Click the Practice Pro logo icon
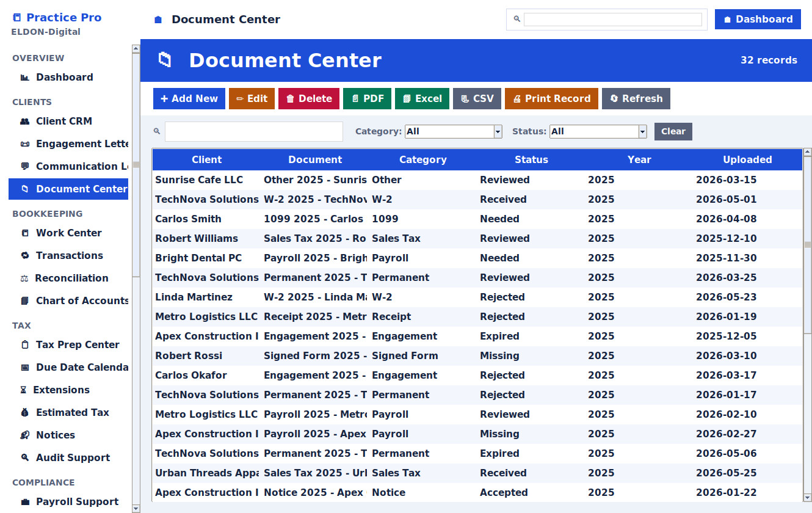This screenshot has height=513, width=812. (x=16, y=18)
